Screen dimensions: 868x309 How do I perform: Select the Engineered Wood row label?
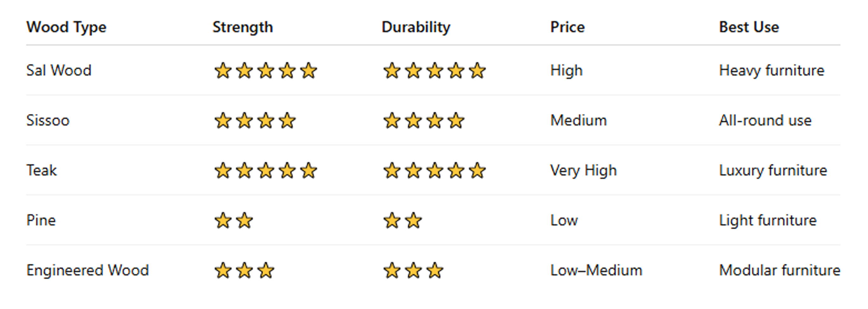(x=88, y=271)
